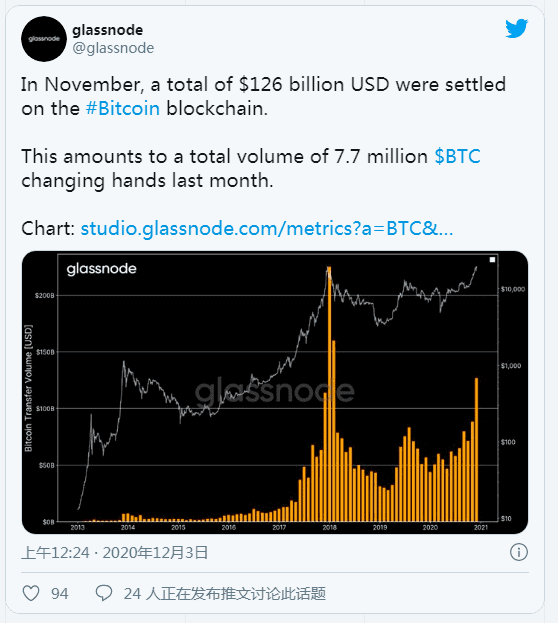Click the @glassnode handle
Viewport: 558px width, 623px height.
click(113, 48)
